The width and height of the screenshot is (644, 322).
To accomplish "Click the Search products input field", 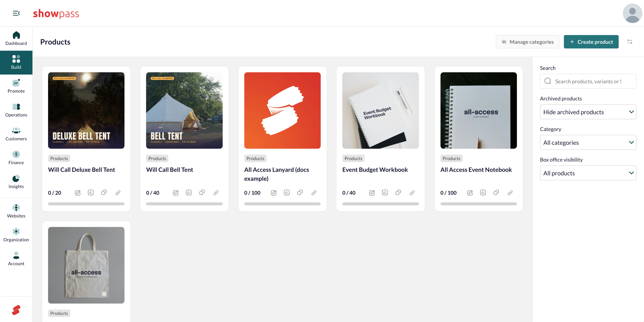I will [588, 81].
